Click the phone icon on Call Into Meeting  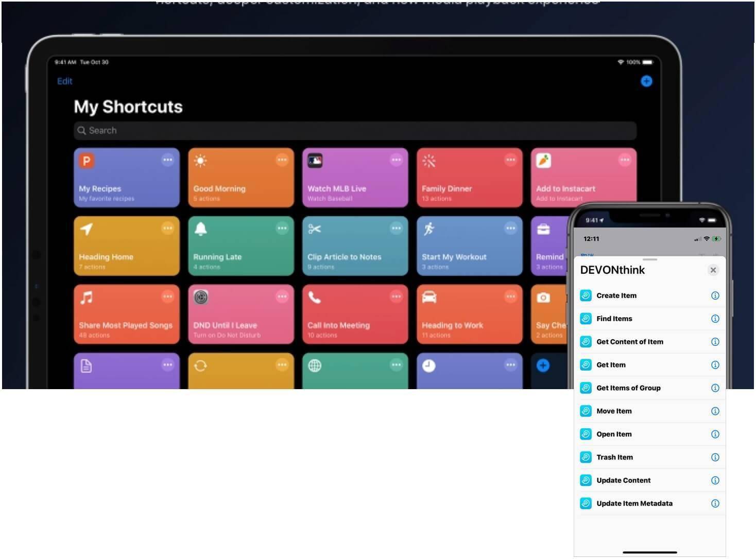(x=315, y=298)
